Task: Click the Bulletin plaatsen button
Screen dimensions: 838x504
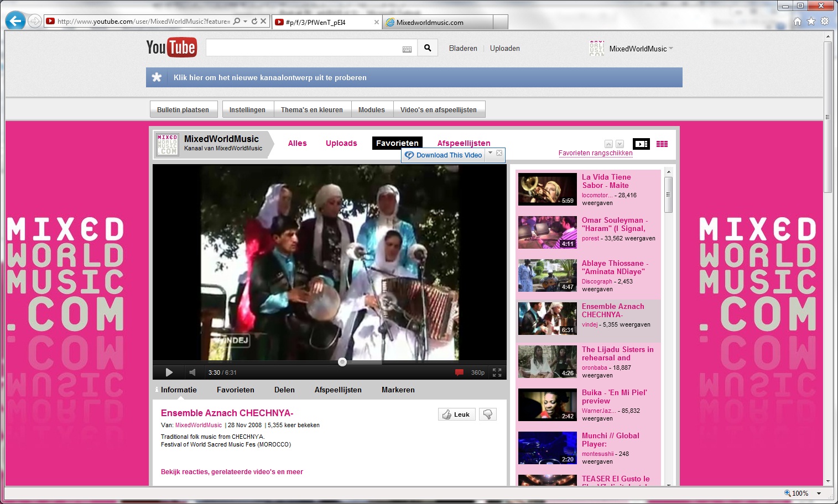Action: click(x=183, y=109)
